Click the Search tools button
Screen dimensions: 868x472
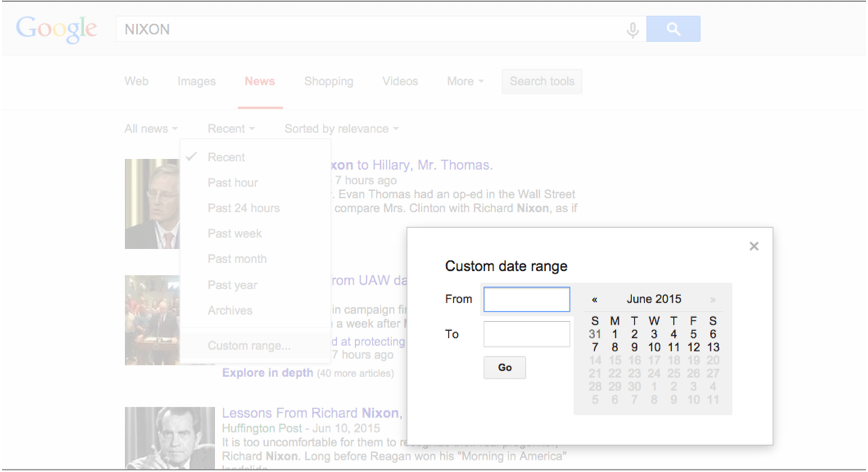point(542,81)
